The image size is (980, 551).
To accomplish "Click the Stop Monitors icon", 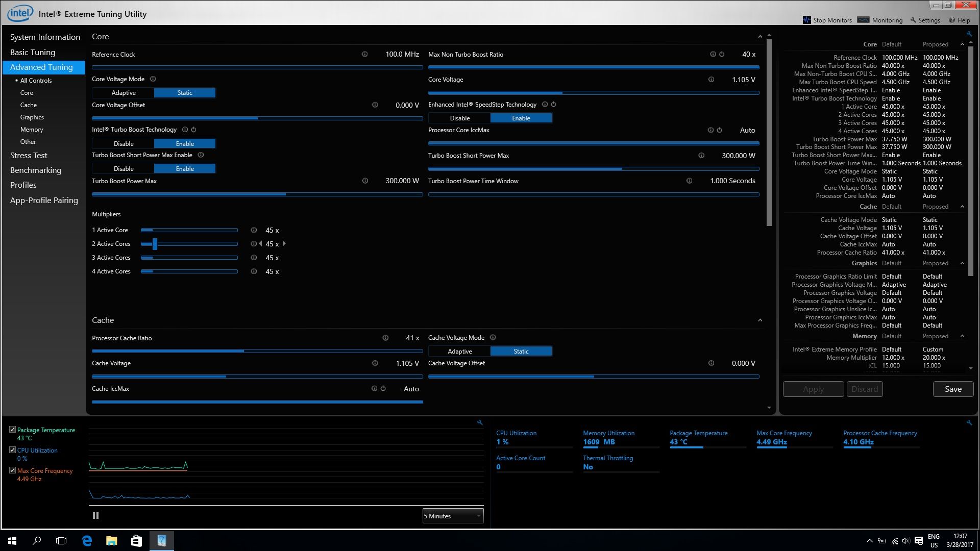I will click(806, 20).
